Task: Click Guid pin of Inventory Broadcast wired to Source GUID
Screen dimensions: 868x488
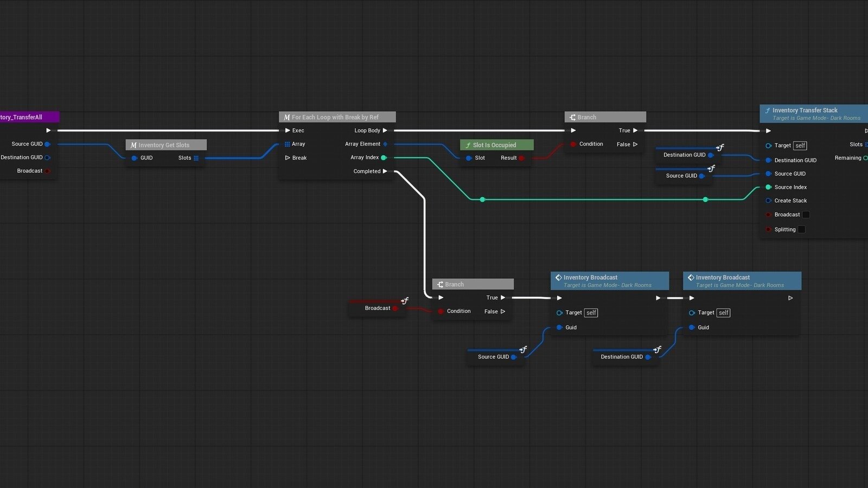Action: 559,328
